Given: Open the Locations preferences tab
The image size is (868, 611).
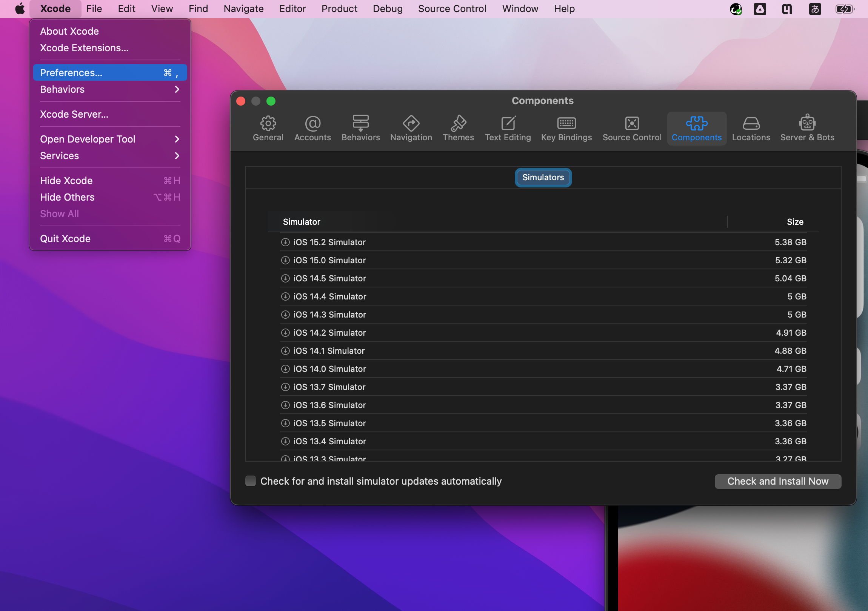Looking at the screenshot, I should 751,129.
